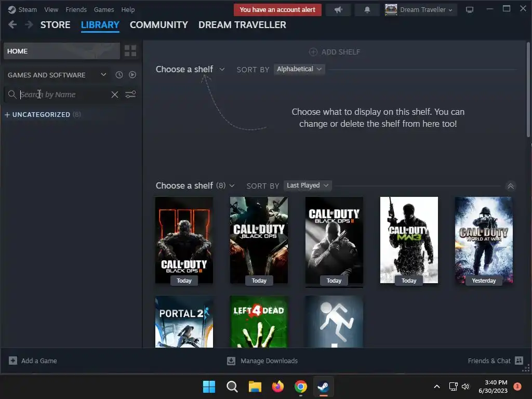Go back with the left arrow
532x399 pixels.
point(12,24)
